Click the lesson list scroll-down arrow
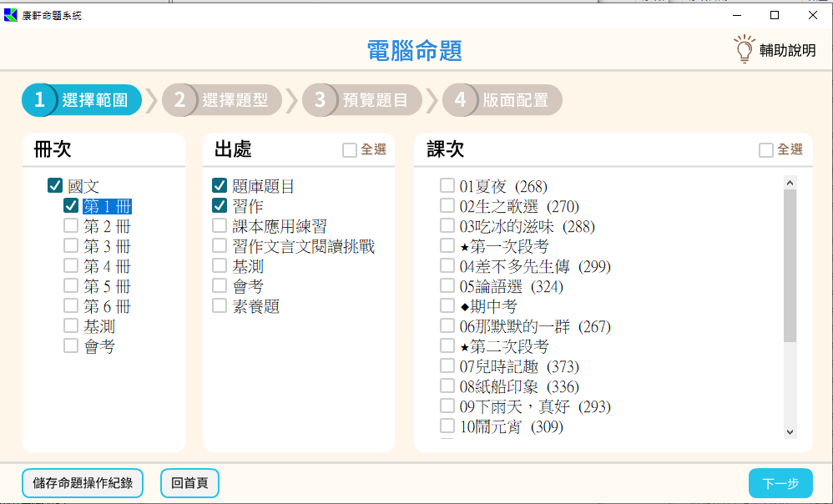 tap(790, 431)
